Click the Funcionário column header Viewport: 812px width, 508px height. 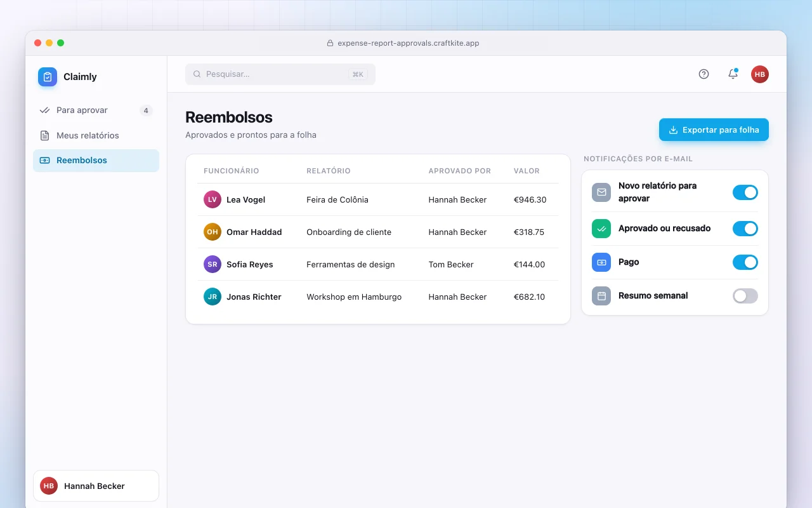coord(232,171)
